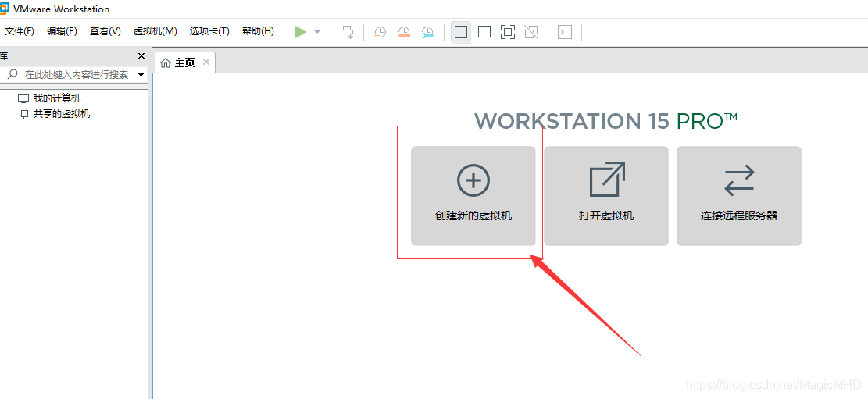This screenshot has height=399, width=868.
Task: Close the library panel
Action: [x=141, y=56]
